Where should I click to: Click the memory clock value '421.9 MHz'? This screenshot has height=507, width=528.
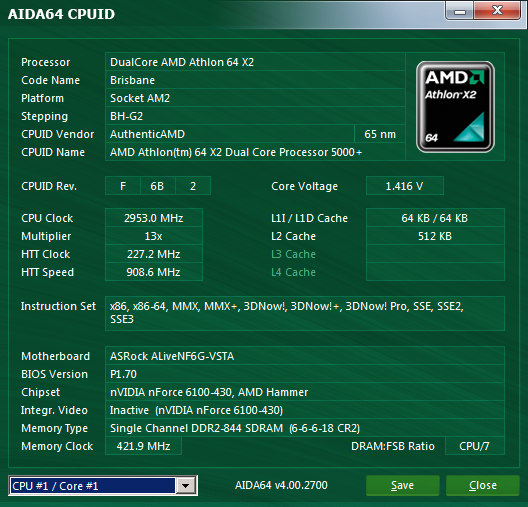(x=143, y=446)
